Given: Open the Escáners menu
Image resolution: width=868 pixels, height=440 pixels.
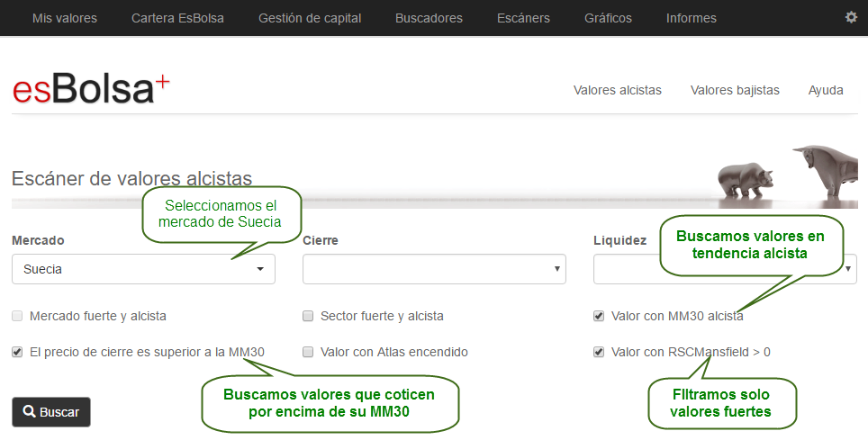Looking at the screenshot, I should point(523,18).
